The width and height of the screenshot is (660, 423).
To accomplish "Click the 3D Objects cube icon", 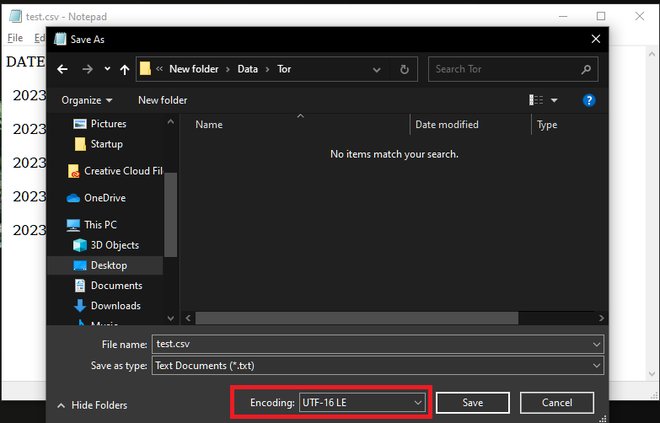I will click(80, 245).
